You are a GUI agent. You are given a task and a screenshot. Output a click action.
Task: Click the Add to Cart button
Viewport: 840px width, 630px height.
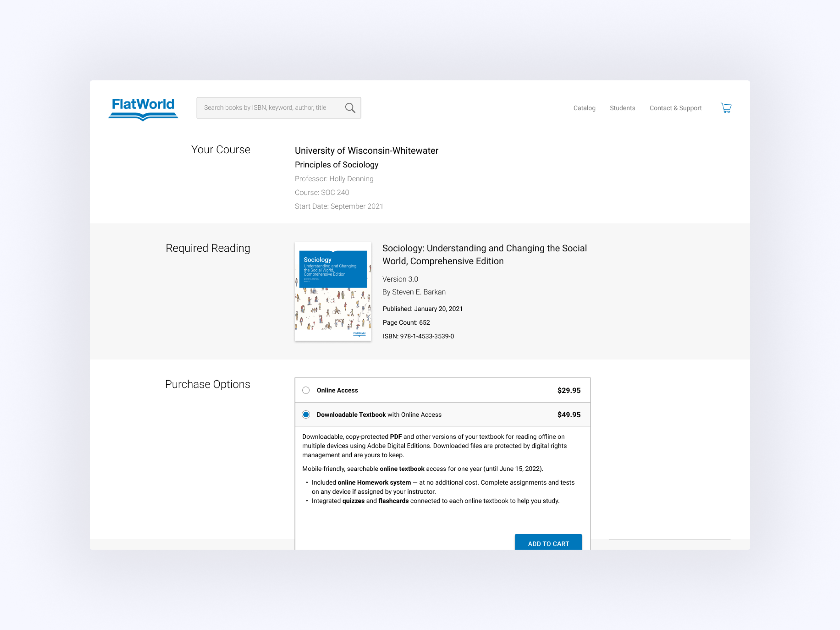click(548, 542)
